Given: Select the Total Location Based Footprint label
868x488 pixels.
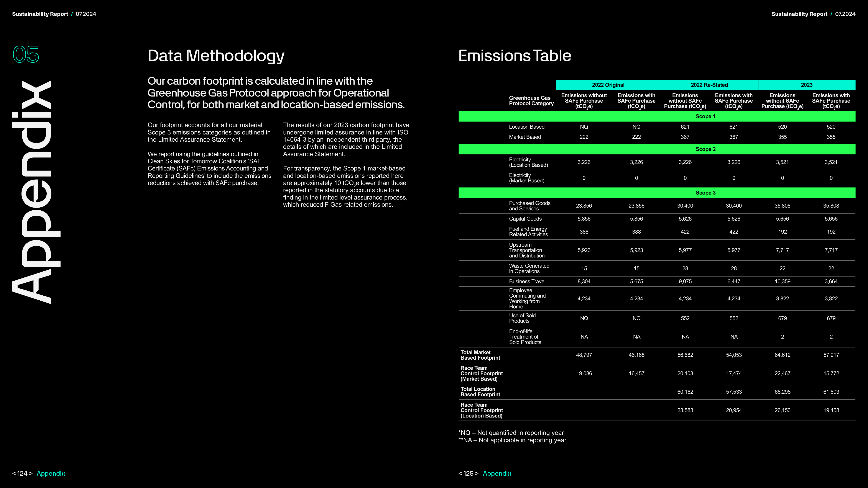Looking at the screenshot, I should 480,392.
